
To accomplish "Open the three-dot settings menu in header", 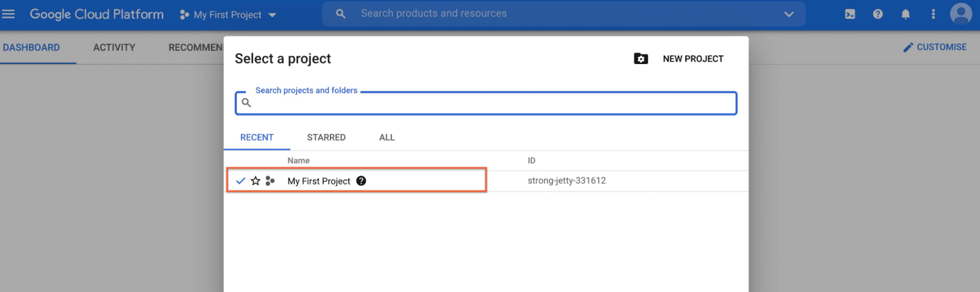I will point(933,14).
